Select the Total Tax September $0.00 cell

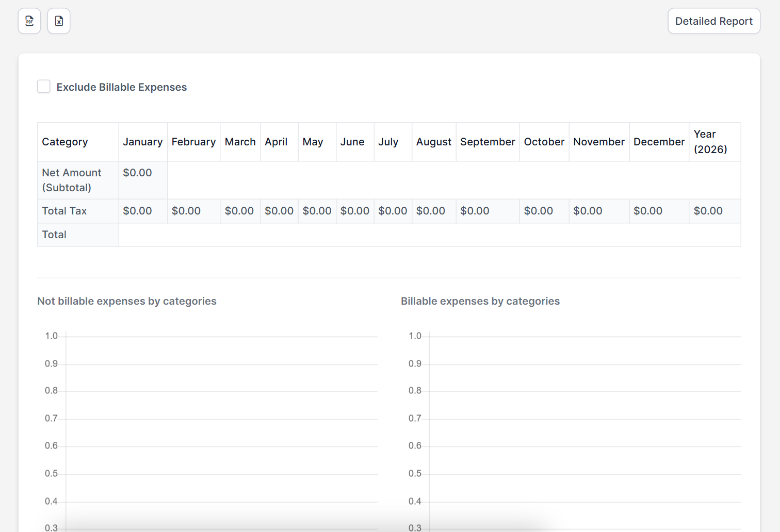488,211
